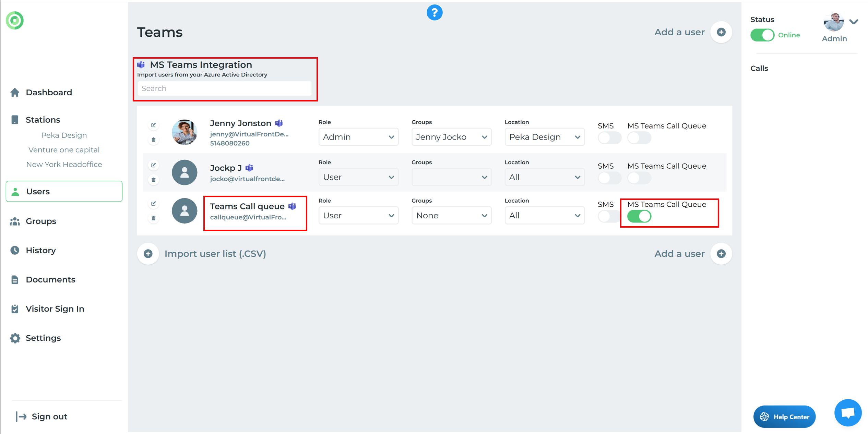Screen dimensions: 868x434
Task: Click Jenny Jonston's name
Action: tap(240, 123)
